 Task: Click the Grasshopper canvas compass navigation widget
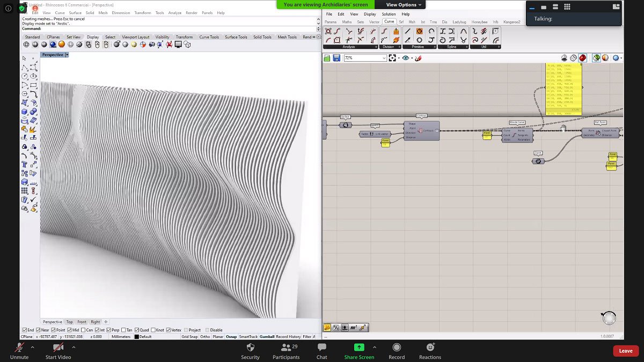click(x=609, y=318)
